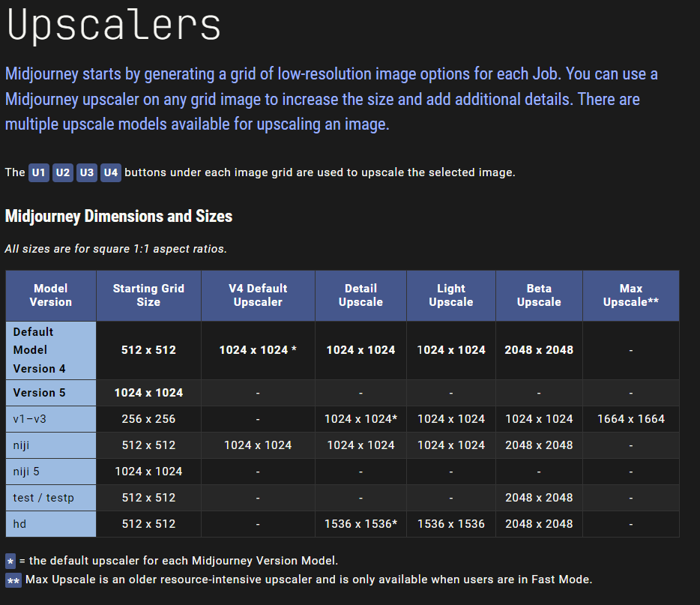The width and height of the screenshot is (700, 605).
Task: Click niji V4 Default Upscaler 1024 x 1024 cell
Action: [258, 445]
